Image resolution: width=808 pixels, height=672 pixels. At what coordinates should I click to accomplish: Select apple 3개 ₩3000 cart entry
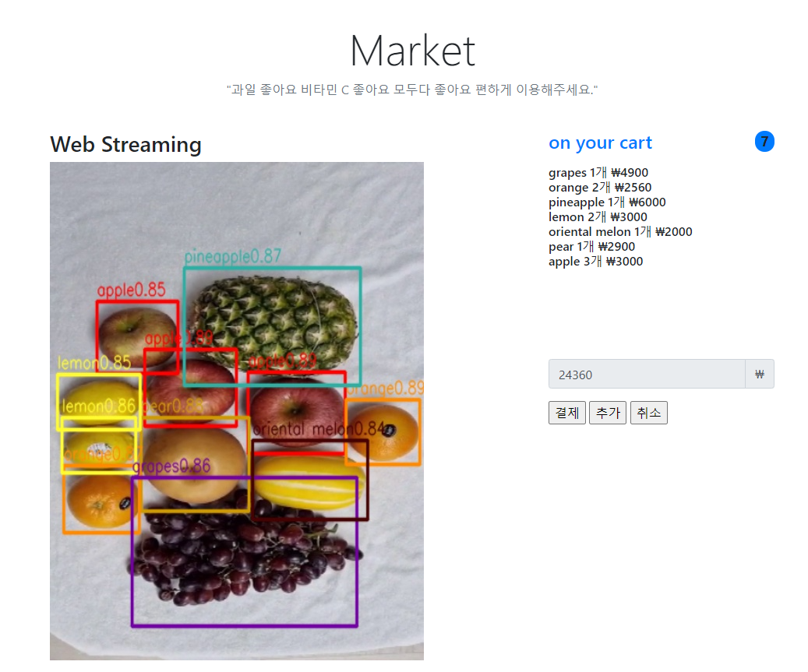[596, 262]
